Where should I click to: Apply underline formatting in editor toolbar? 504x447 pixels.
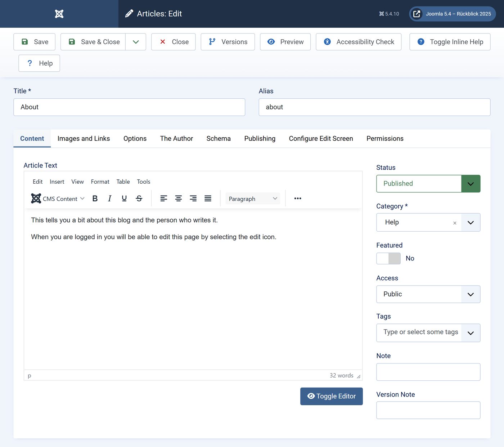pyautogui.click(x=124, y=198)
